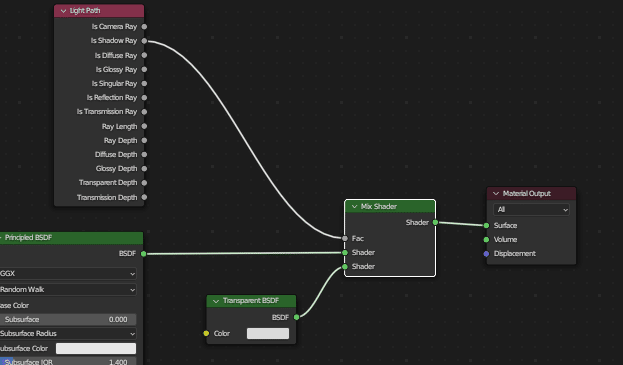Click the Principled BSDF output socket

143,254
